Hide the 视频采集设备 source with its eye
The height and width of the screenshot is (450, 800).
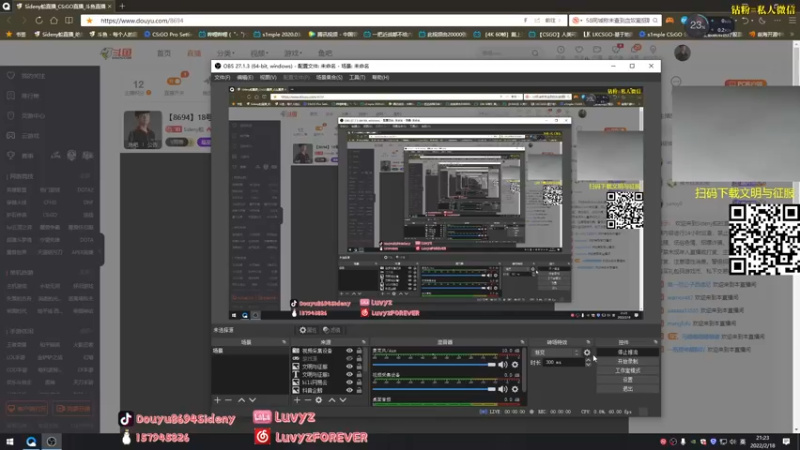click(x=349, y=351)
